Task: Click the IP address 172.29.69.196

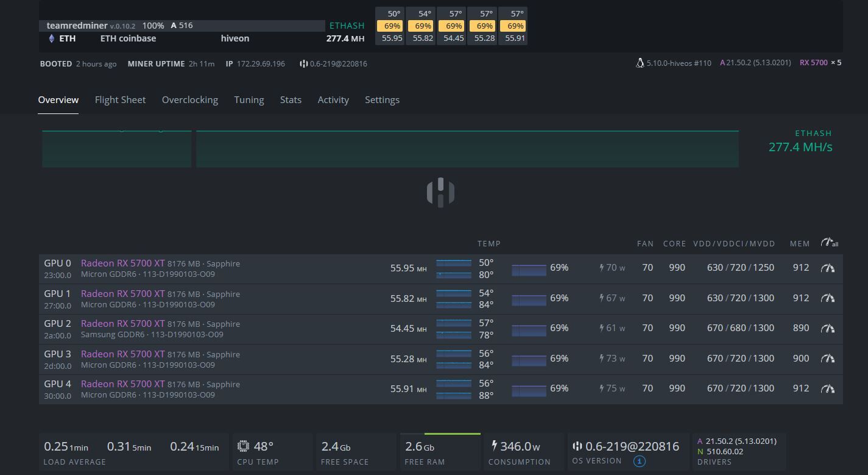Action: (261, 63)
